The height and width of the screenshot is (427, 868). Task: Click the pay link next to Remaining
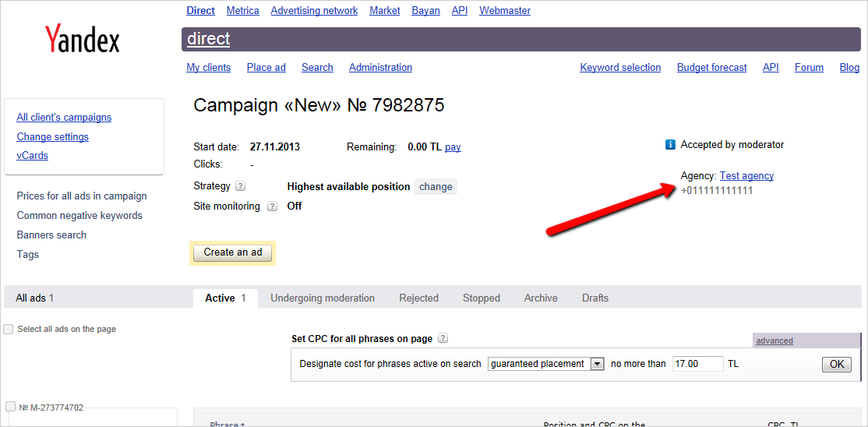453,147
